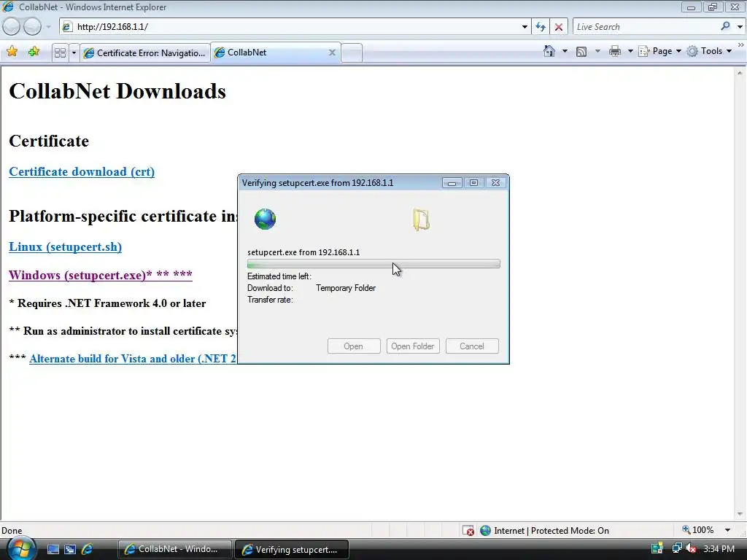Screen dimensions: 747x560
Task: Open the Certificate download (crt) link
Action: pyautogui.click(x=82, y=171)
